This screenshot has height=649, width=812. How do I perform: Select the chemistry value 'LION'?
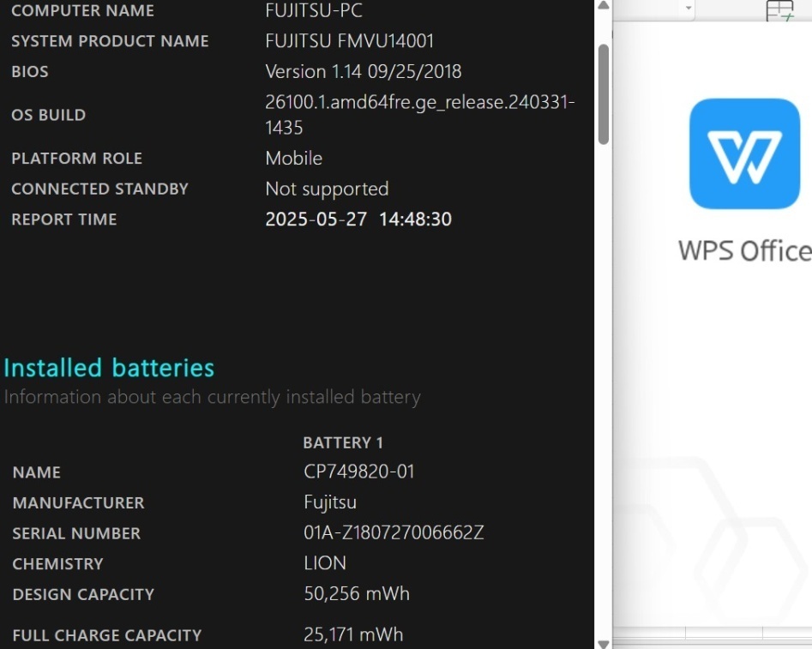(325, 563)
